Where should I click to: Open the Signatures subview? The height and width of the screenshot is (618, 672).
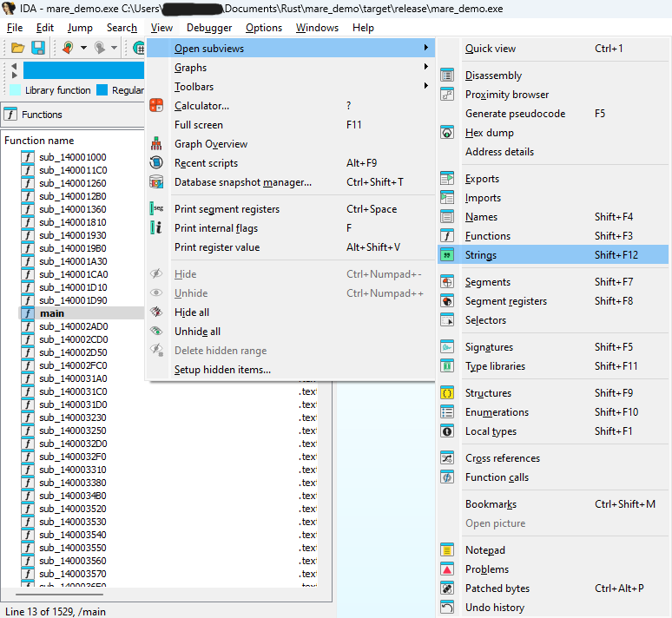pyautogui.click(x=489, y=347)
